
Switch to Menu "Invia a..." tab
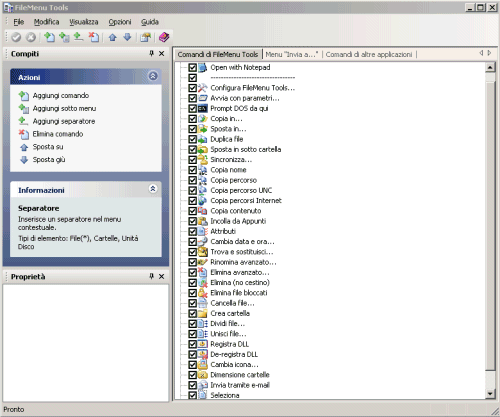click(292, 54)
